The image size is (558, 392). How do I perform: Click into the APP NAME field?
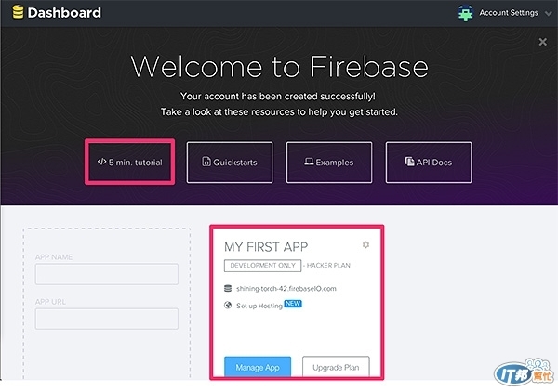coord(107,274)
